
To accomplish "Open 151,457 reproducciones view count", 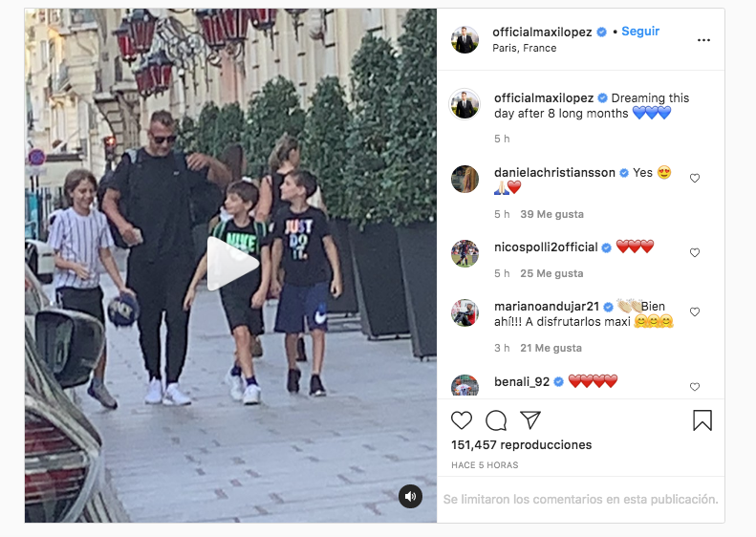I will (521, 445).
